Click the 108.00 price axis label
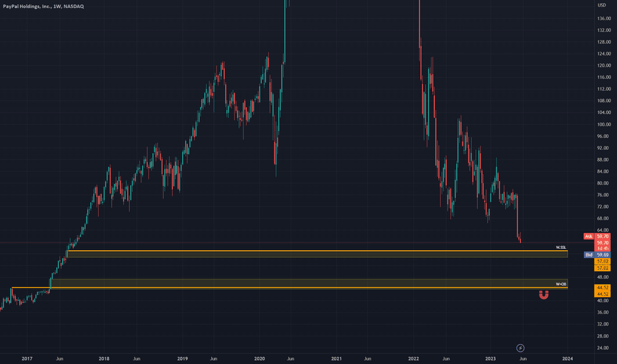Viewport: 617px width, 364px height. coord(604,101)
